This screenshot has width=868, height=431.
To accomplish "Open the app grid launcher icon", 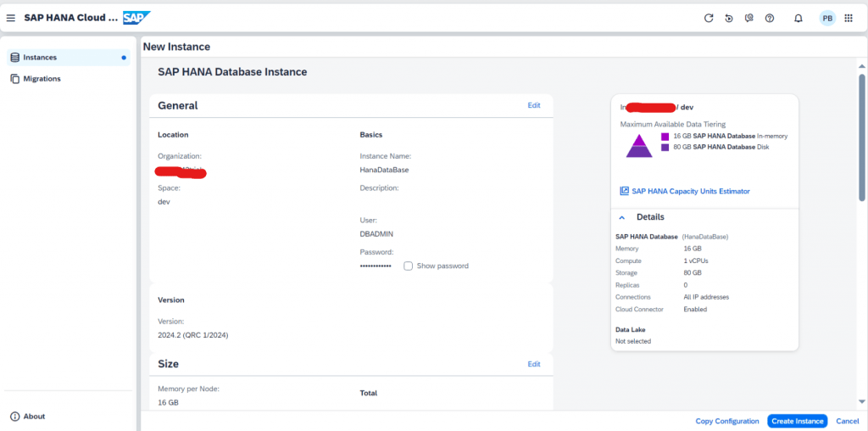I will click(x=848, y=19).
